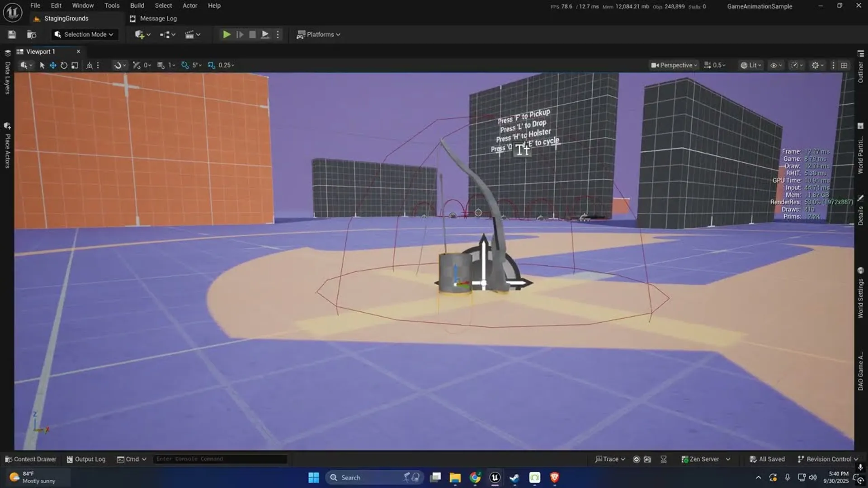
Task: Select the Play In Editor button
Action: [x=226, y=34]
